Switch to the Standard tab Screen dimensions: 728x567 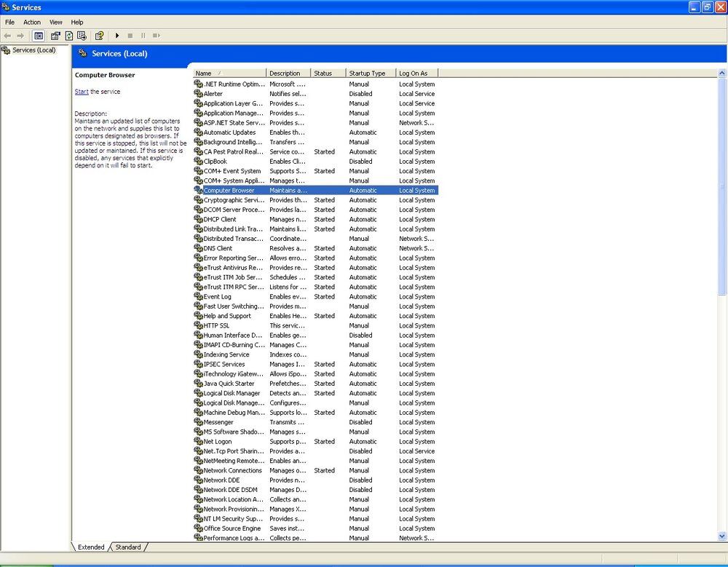pyautogui.click(x=128, y=547)
